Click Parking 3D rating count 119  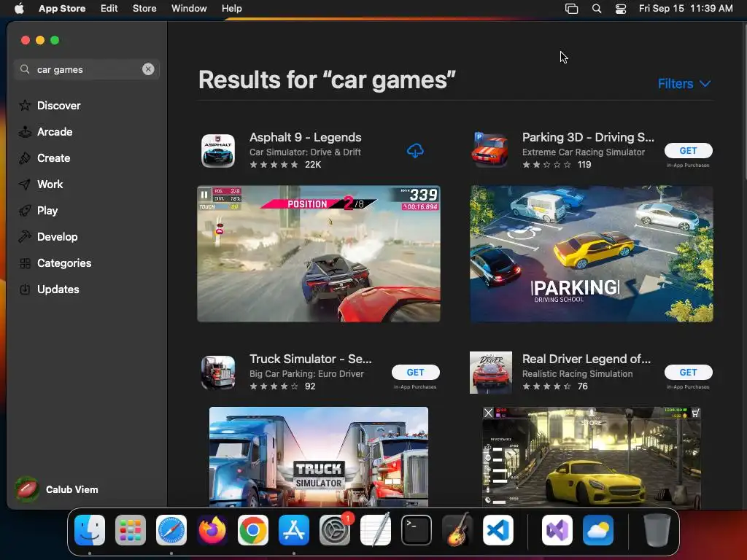point(584,165)
